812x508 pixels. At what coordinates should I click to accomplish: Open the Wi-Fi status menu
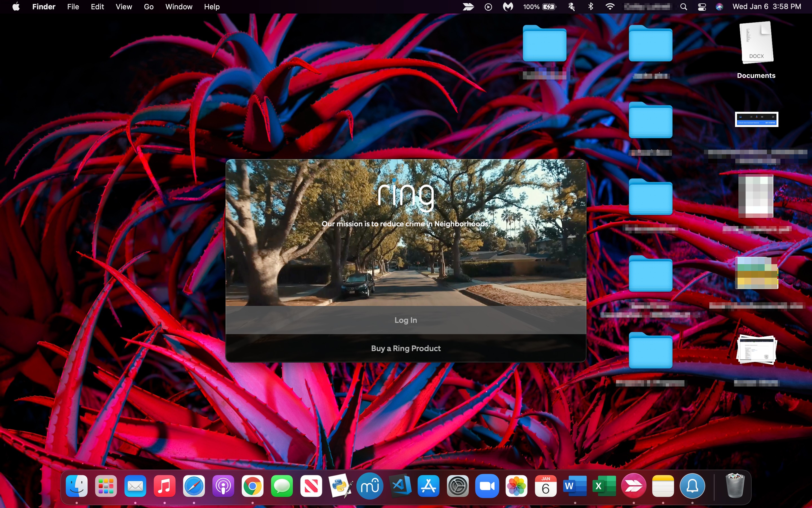coord(610,7)
